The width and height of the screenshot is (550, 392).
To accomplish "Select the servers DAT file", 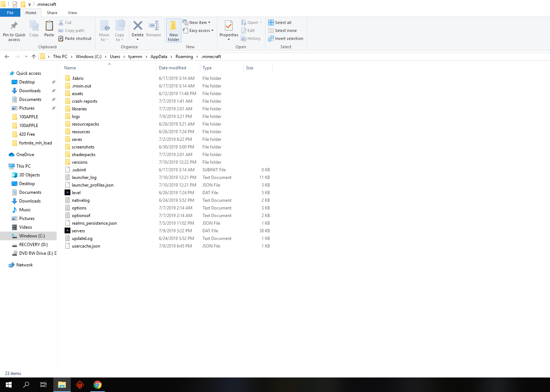I will (x=78, y=231).
